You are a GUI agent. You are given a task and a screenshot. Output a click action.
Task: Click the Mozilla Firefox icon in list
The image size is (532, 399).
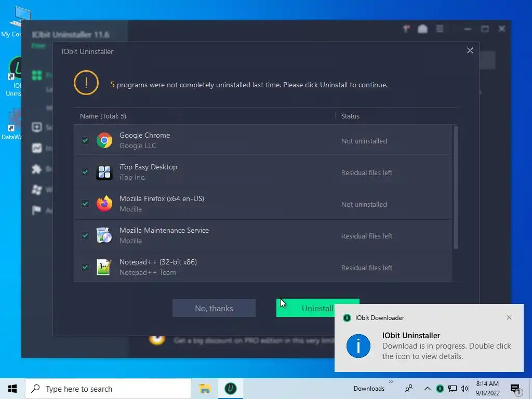tap(104, 204)
